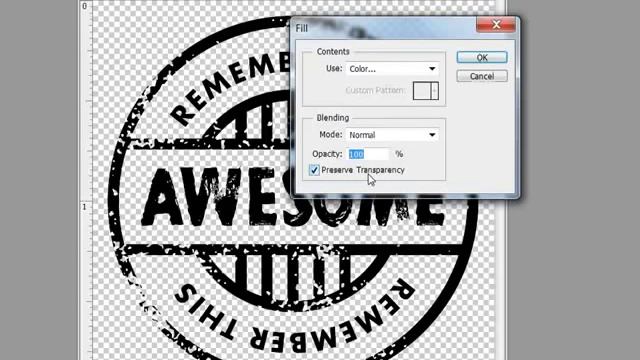The width and height of the screenshot is (640, 360).
Task: Cancel the Fill dialog
Action: (482, 76)
